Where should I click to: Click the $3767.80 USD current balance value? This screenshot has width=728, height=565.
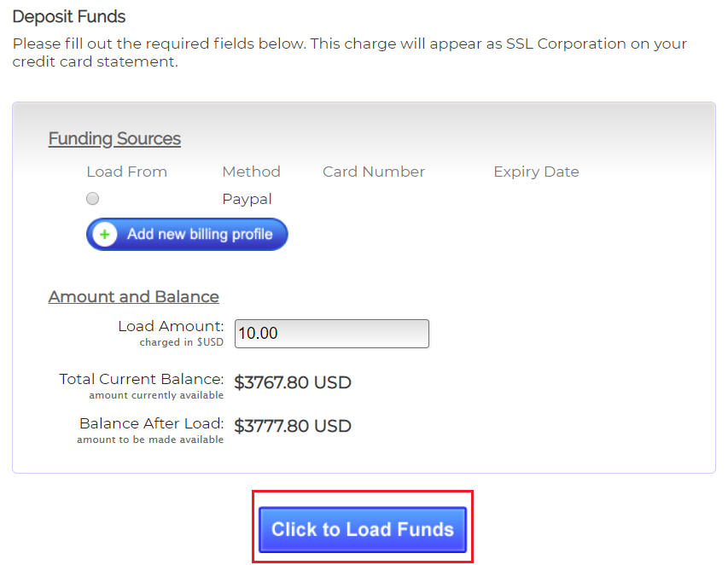292,382
